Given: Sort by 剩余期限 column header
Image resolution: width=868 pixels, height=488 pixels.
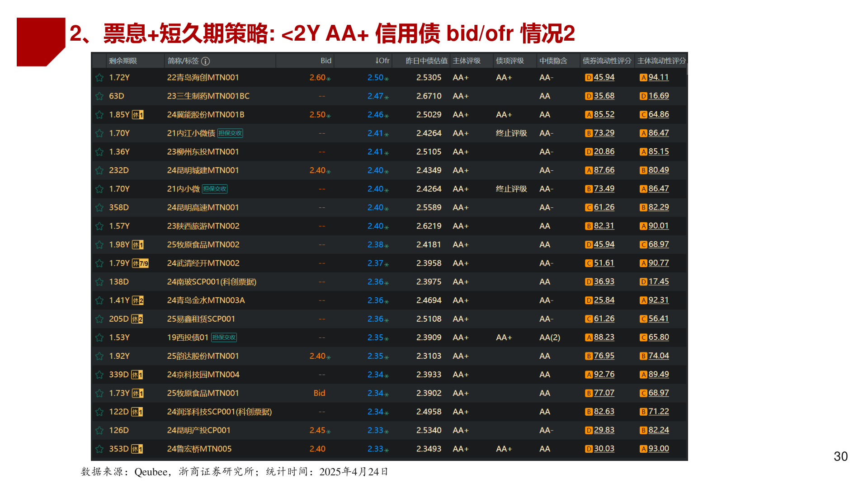Looking at the screenshot, I should 123,61.
